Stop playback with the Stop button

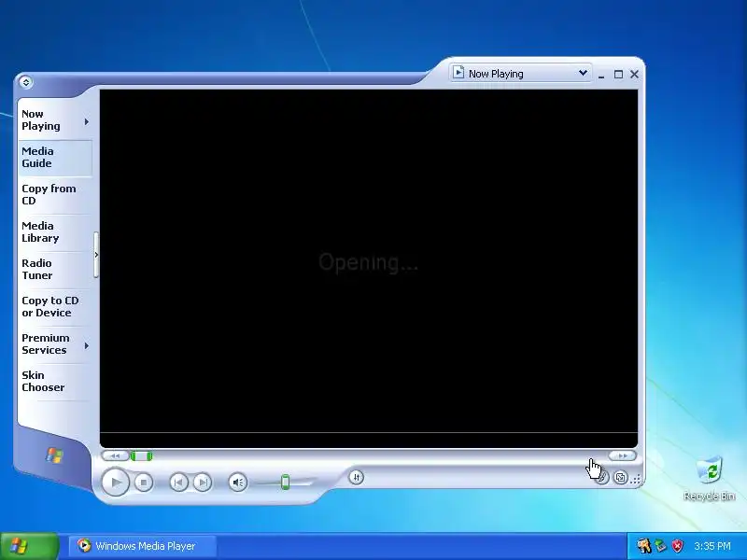pyautogui.click(x=144, y=483)
